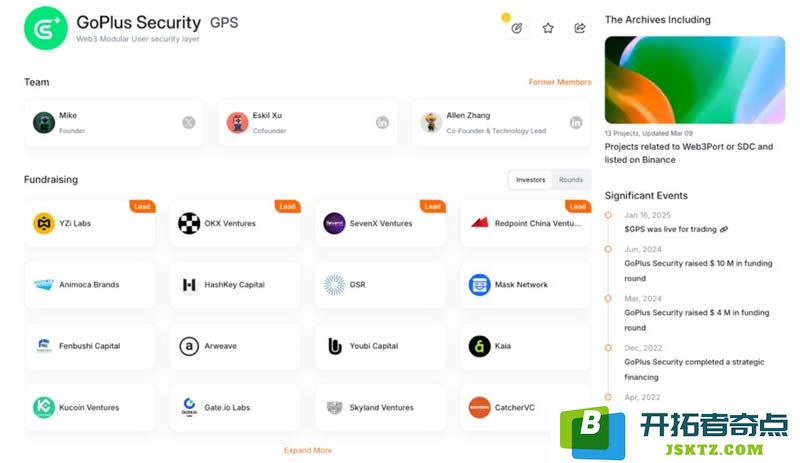The height and width of the screenshot is (463, 800).
Task: Open the Kaia investor logo
Action: coord(479,346)
